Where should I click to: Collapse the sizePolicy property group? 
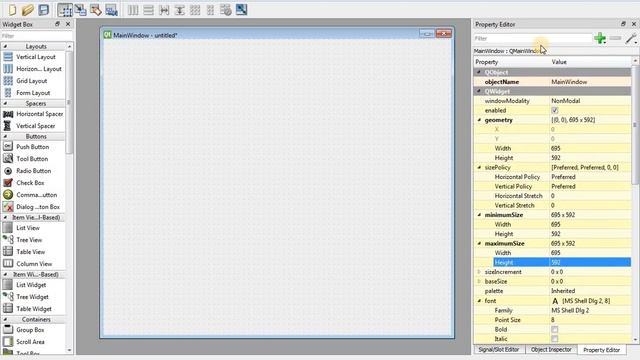pos(480,167)
